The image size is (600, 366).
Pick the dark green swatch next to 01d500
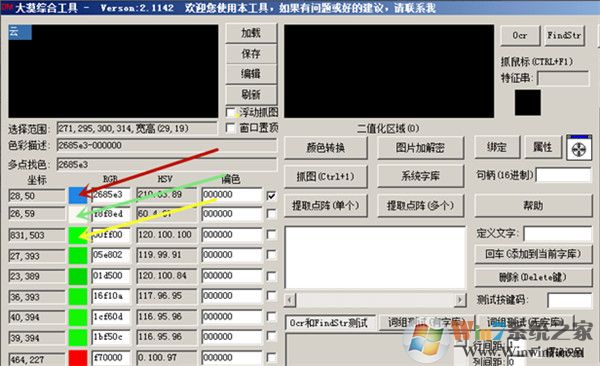78,276
